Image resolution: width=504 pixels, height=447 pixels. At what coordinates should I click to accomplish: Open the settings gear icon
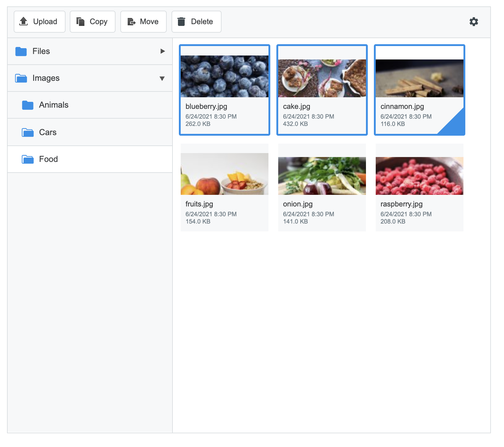[x=474, y=22]
